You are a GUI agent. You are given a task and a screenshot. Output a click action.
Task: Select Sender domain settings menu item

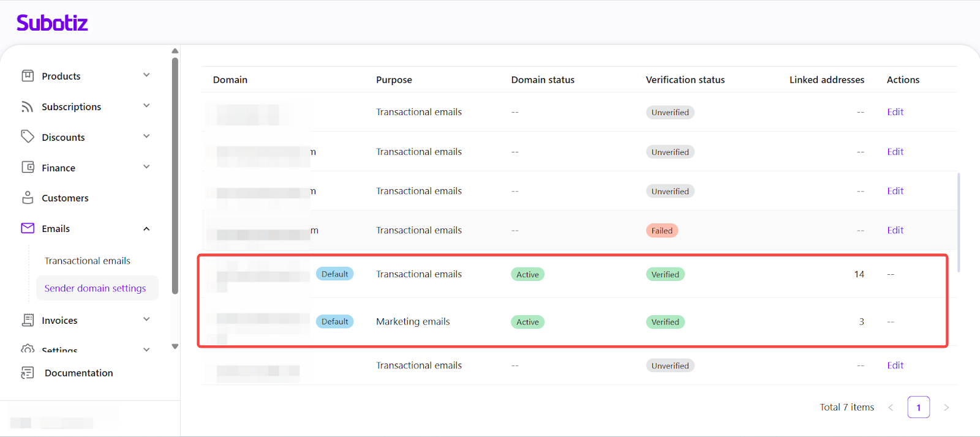(x=95, y=288)
